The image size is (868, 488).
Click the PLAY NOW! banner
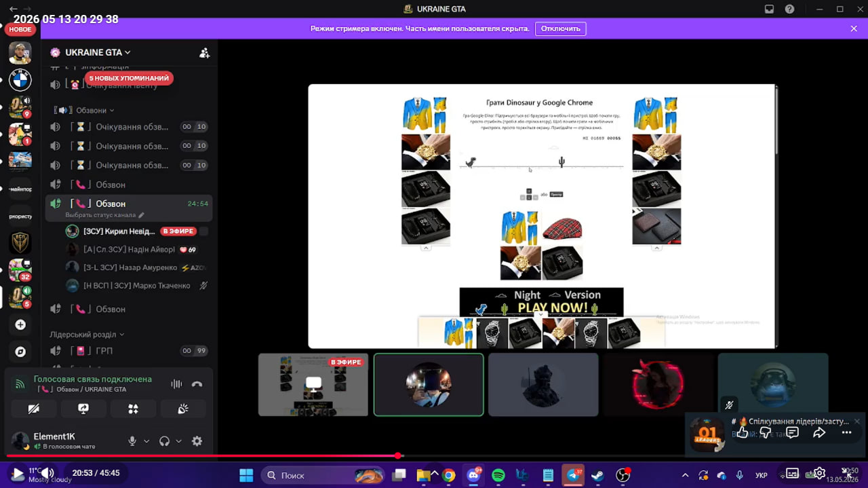(541, 302)
